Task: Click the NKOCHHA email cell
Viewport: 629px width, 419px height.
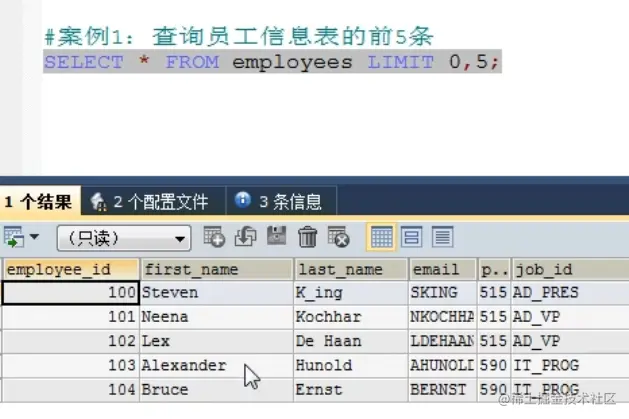Action: 443,317
